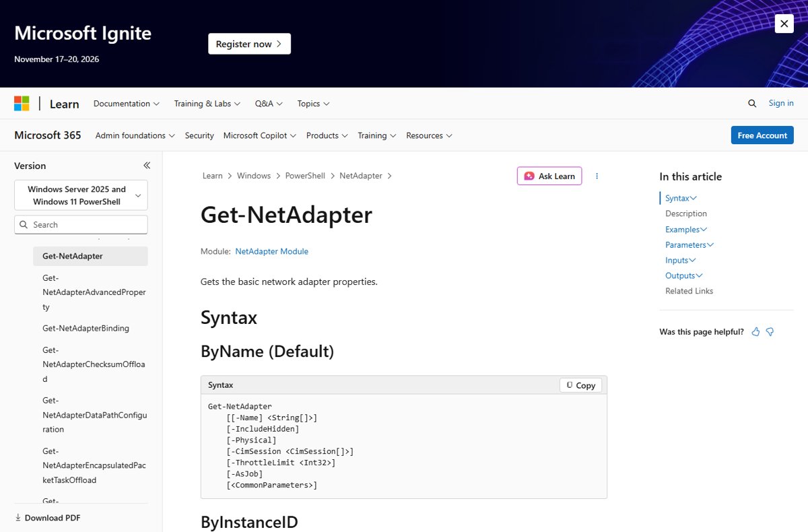This screenshot has height=532, width=808.
Task: Click the Ask Learn button
Action: (x=549, y=176)
